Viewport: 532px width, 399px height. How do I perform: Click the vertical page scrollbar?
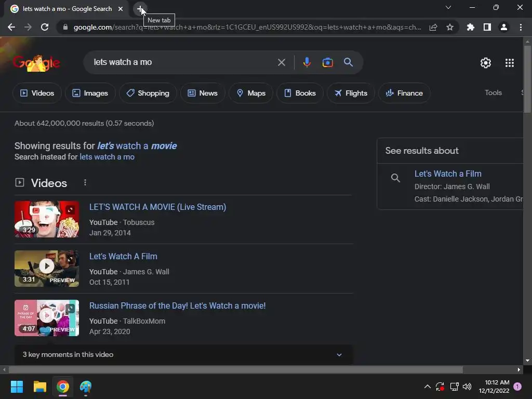coord(527,79)
